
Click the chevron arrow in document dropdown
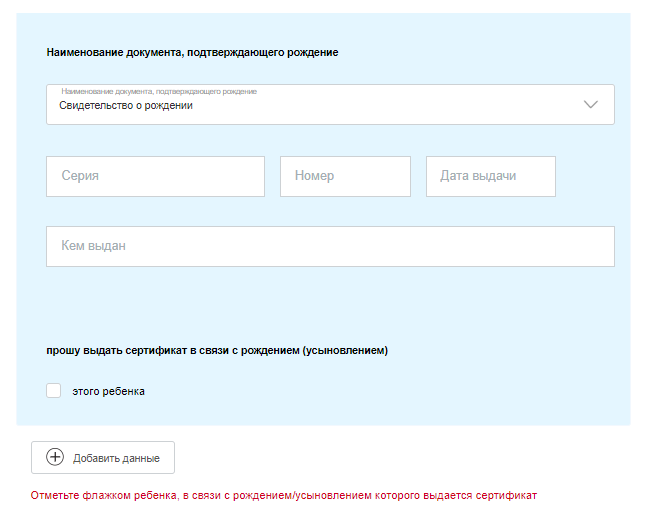(590, 104)
